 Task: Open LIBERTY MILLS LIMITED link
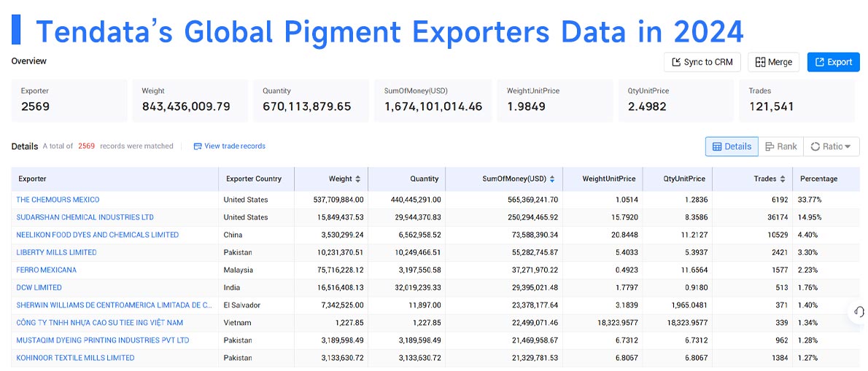56,253
